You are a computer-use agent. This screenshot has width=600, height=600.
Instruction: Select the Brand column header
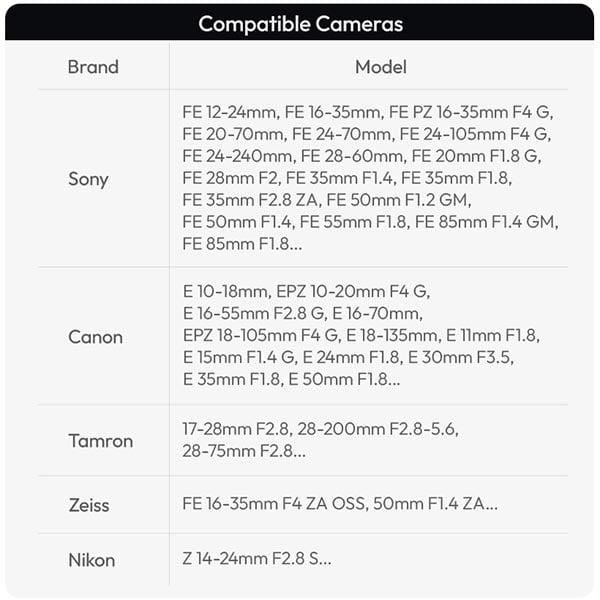tap(93, 68)
